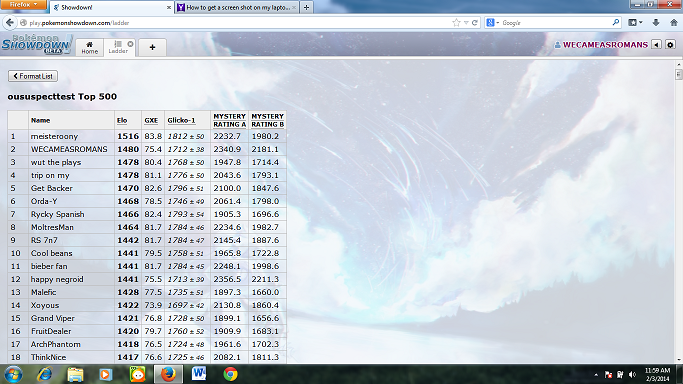Viewport: 683px width, 384px height.
Task: Open the Firefox downloads arrow icon
Action: coord(656,23)
